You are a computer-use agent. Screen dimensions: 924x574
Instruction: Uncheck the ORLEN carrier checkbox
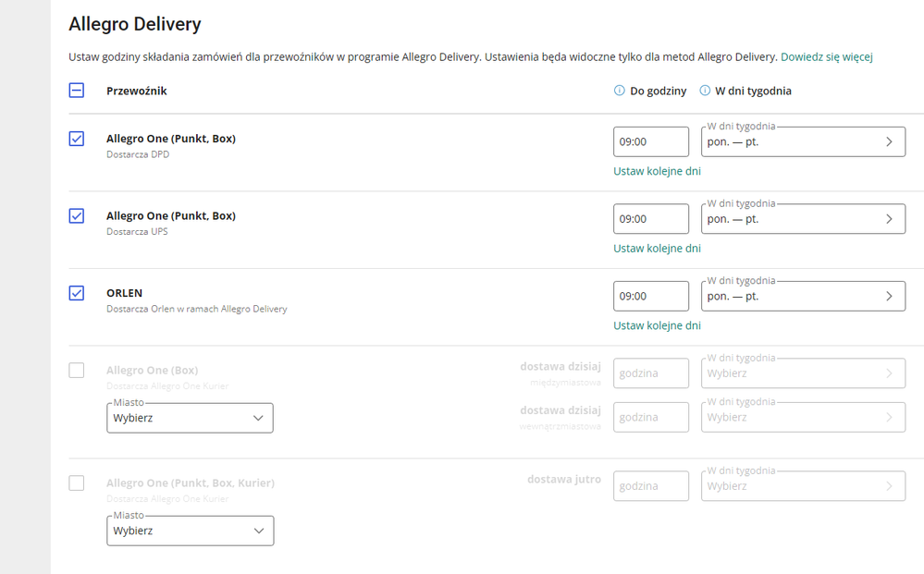click(x=77, y=293)
